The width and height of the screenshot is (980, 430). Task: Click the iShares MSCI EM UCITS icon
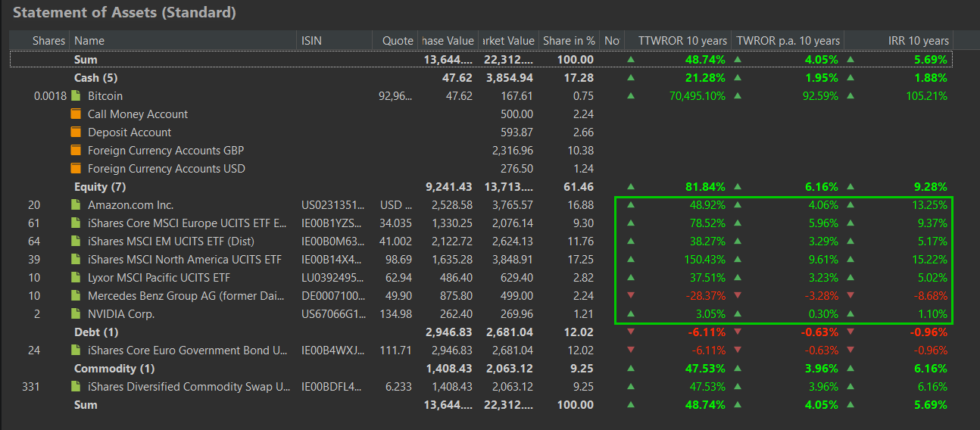pyautogui.click(x=75, y=241)
